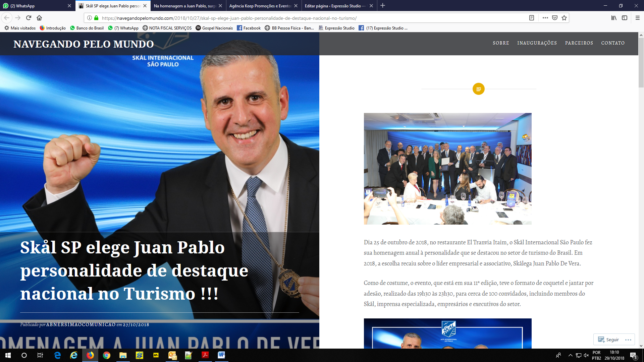
Task: Reload the current page
Action: click(29, 18)
